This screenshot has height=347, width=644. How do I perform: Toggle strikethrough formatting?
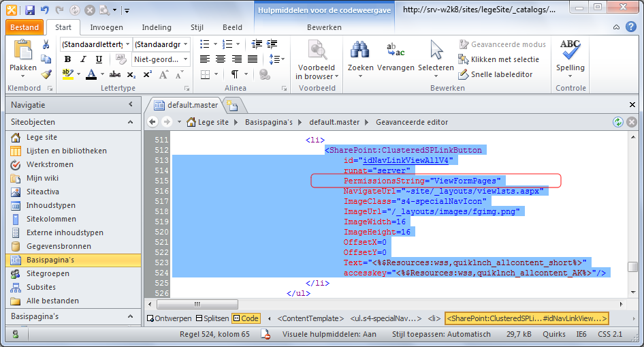pos(115,74)
